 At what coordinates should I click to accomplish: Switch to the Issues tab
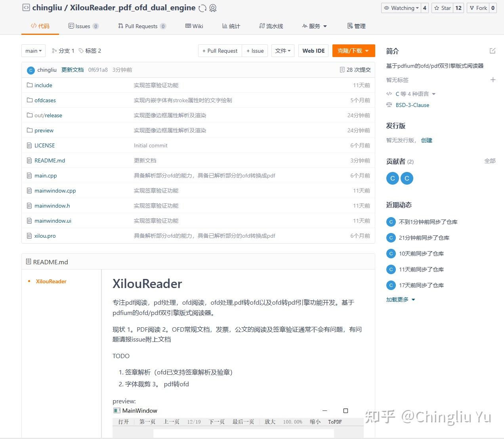(83, 26)
